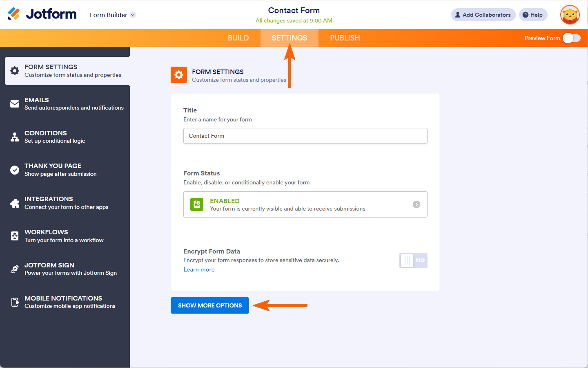Screen dimensions: 588x368
Task: Click the Workflows icon in sidebar
Action: [x=15, y=236]
